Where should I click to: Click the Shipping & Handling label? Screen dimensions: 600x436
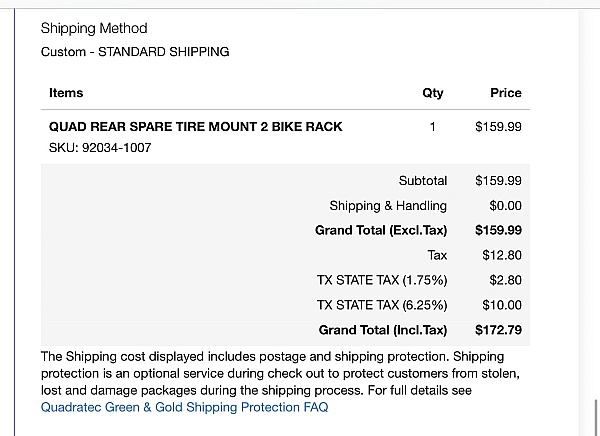pos(388,206)
